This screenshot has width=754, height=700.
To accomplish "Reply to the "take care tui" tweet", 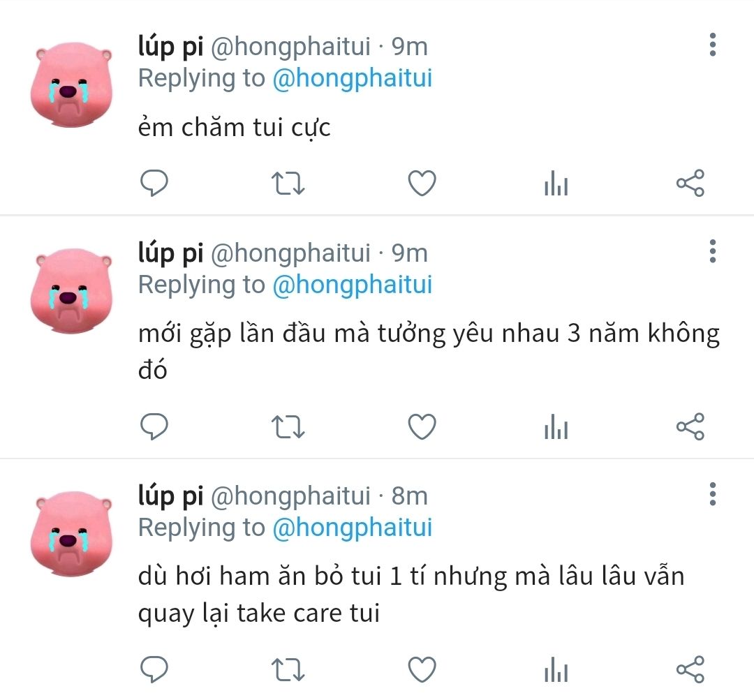I will coord(154,669).
